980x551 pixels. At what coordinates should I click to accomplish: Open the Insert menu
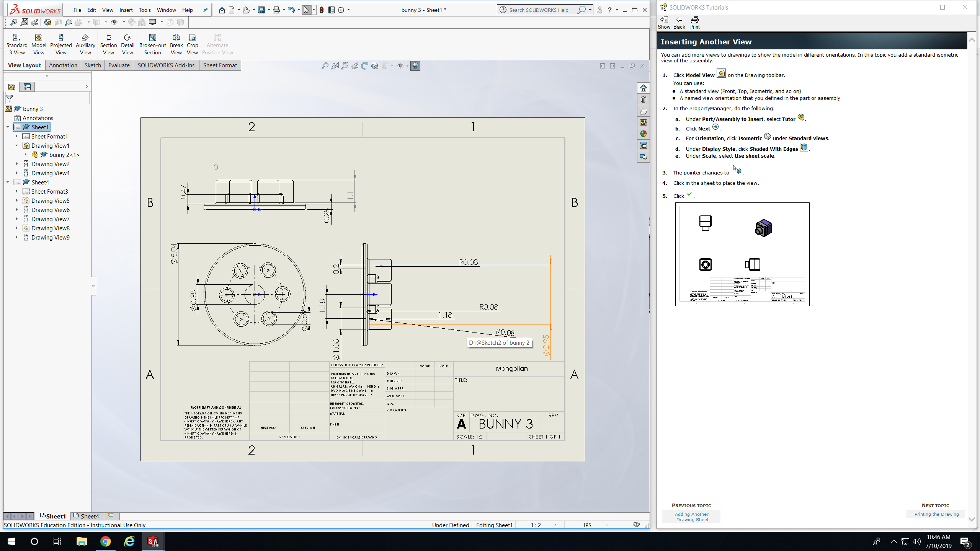[126, 10]
